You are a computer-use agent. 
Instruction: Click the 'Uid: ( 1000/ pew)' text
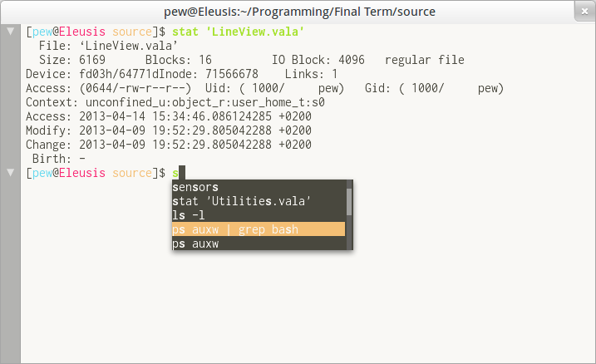[x=274, y=88]
